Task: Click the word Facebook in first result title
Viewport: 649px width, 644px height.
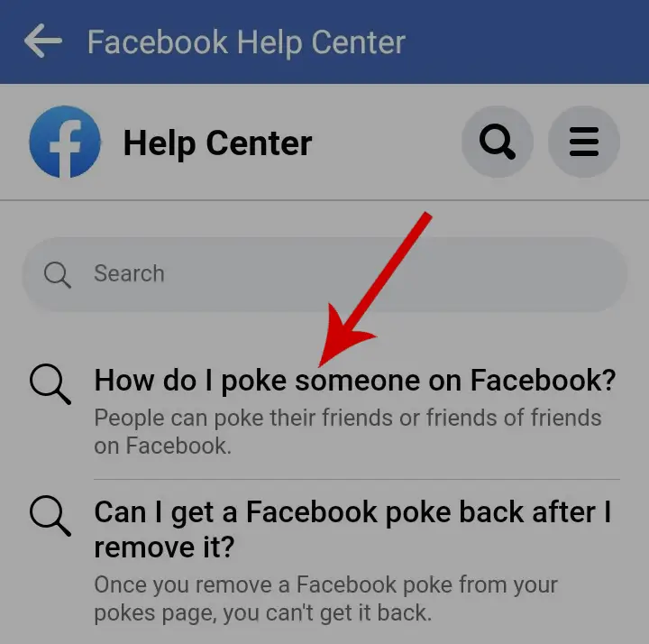Action: 543,381
